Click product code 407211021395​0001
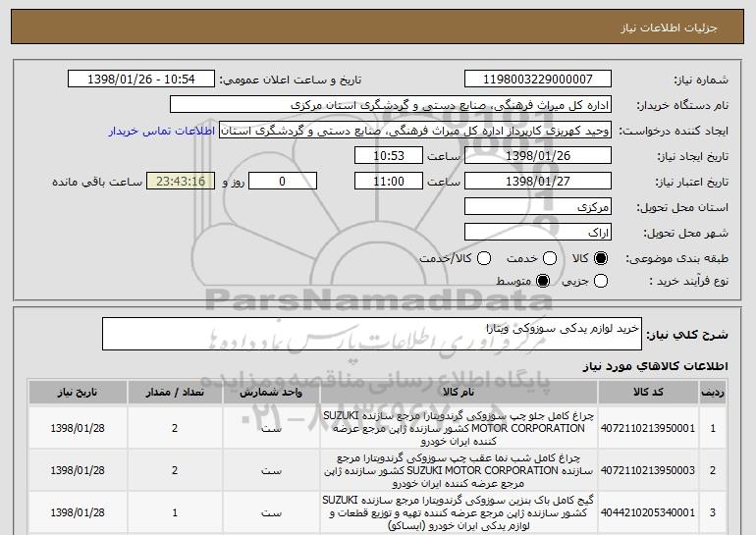 click(x=648, y=428)
